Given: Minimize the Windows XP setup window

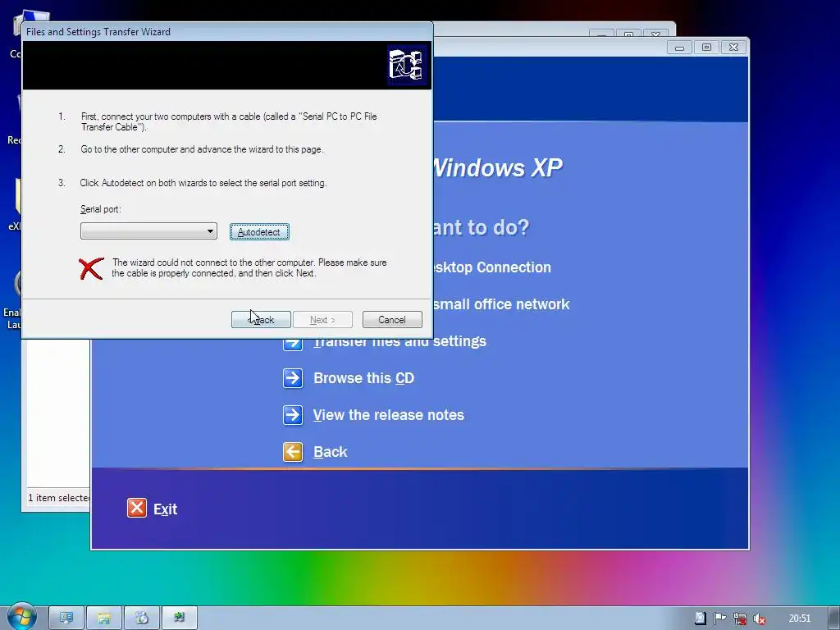Looking at the screenshot, I should click(679, 48).
